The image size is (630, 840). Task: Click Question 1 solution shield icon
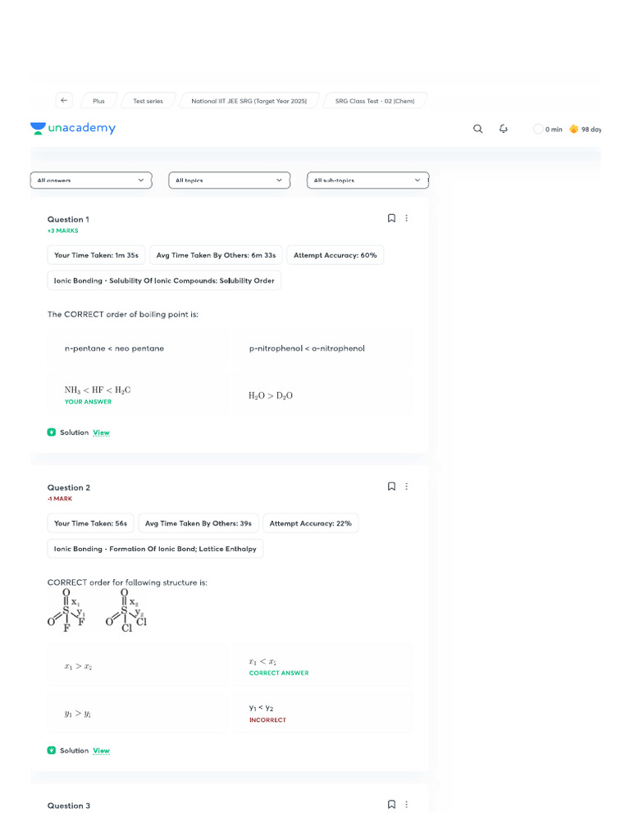tap(52, 432)
